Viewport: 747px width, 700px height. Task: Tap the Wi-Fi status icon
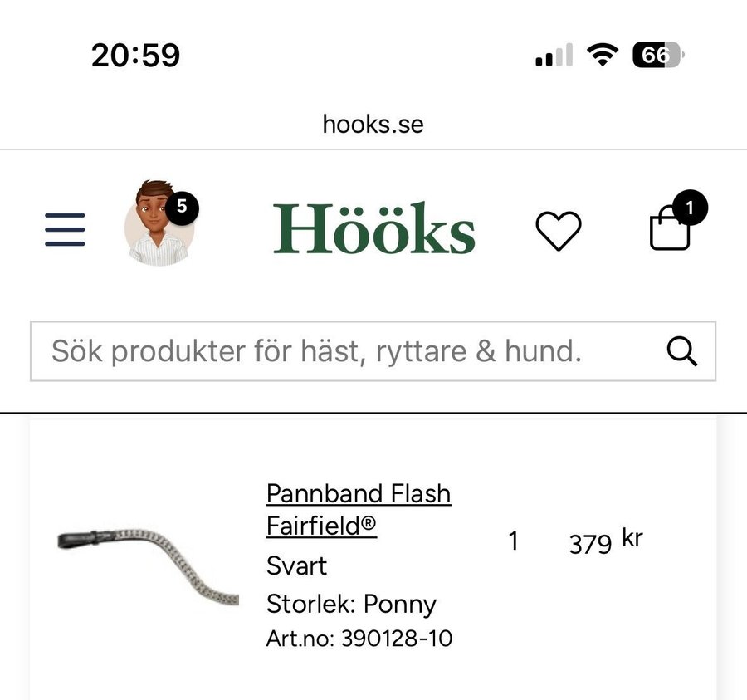pyautogui.click(x=602, y=56)
